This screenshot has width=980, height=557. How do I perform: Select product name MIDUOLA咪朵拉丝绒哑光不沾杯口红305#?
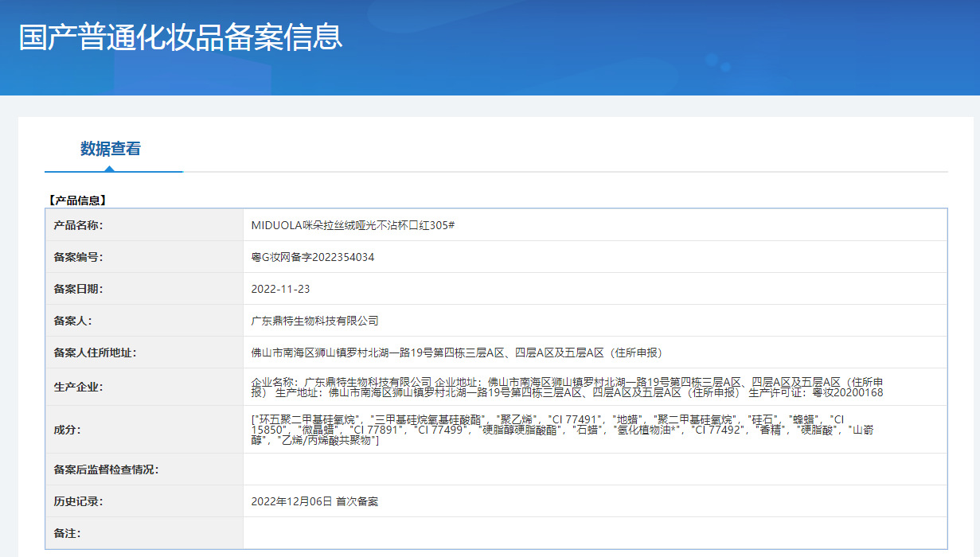click(x=353, y=225)
